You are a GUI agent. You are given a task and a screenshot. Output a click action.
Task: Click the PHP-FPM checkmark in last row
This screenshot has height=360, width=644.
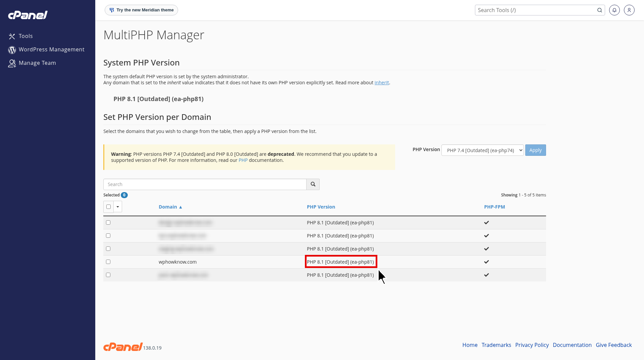click(x=486, y=275)
